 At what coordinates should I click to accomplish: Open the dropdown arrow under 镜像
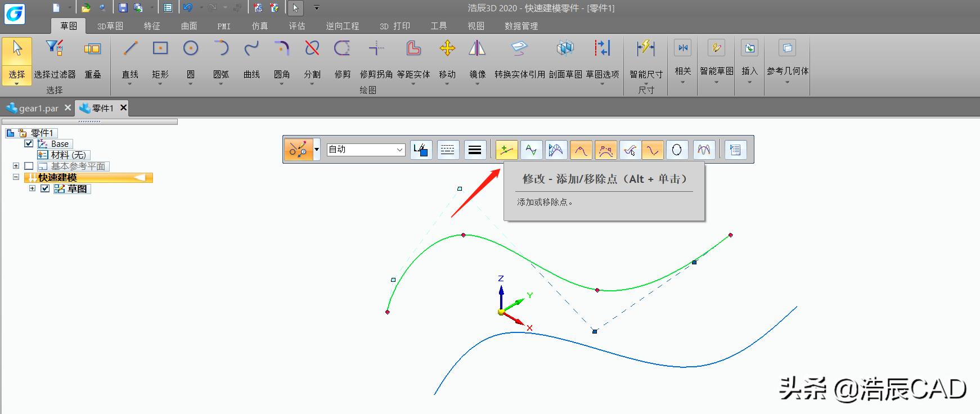point(477,84)
